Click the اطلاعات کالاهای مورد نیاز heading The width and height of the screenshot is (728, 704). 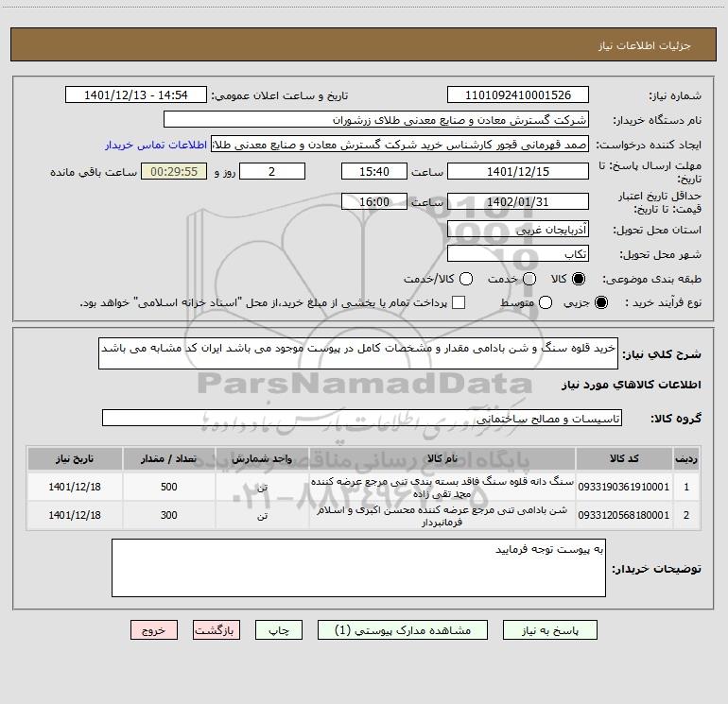631,385
